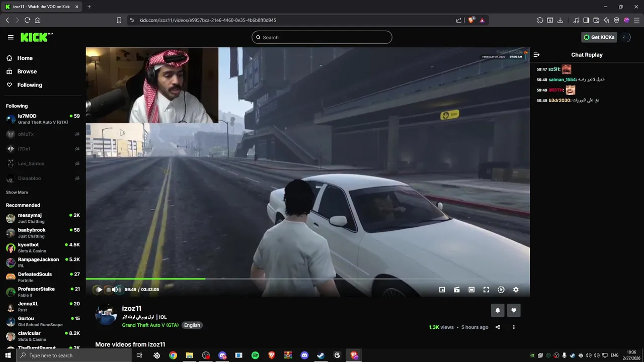Click izoz11 channel name
The width and height of the screenshot is (644, 362).
131,308
